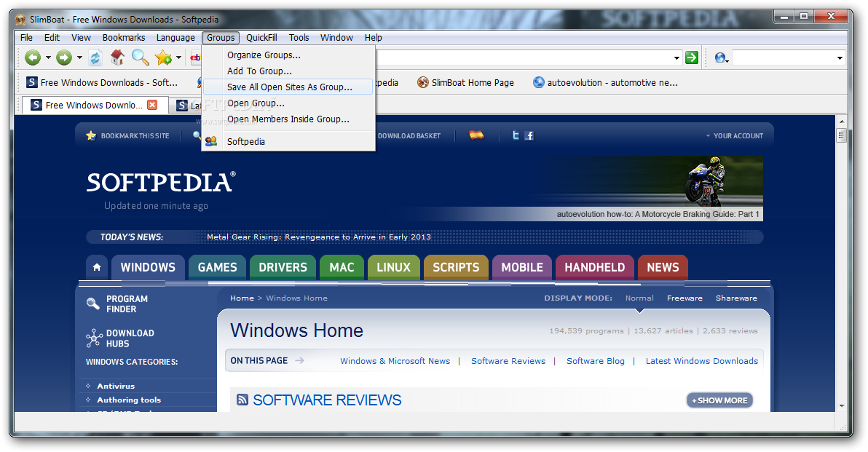Open the File menu
Image resolution: width=868 pixels, height=452 pixels.
[26, 38]
